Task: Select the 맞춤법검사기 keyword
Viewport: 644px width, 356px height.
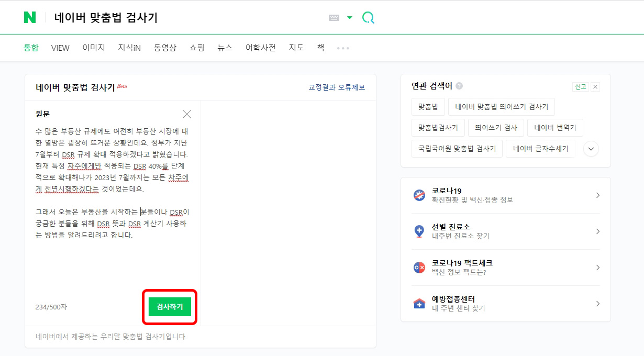Action: pos(438,128)
